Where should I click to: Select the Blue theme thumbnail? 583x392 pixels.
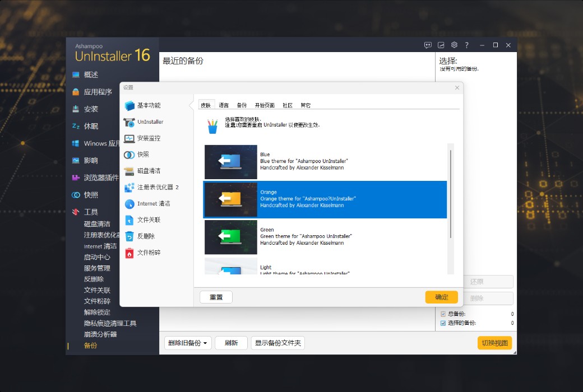(x=231, y=162)
